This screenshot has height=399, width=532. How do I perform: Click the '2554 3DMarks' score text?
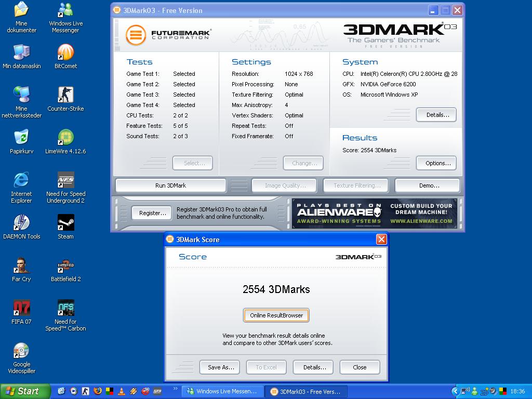(x=276, y=289)
